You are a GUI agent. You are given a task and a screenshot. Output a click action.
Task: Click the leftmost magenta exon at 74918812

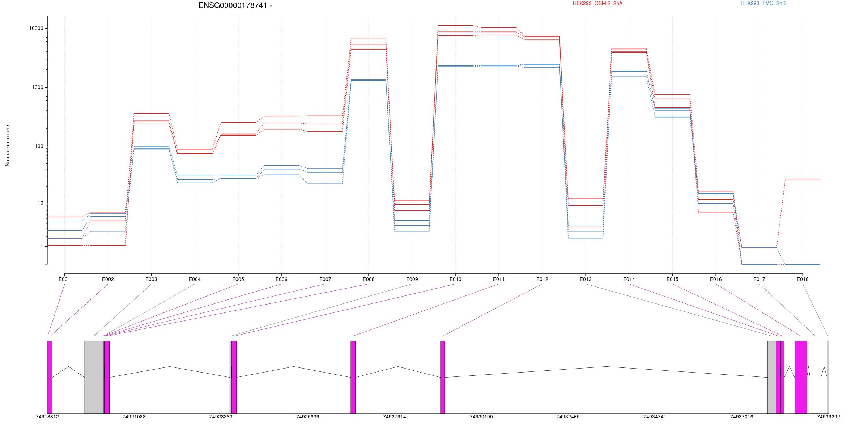tap(50, 377)
